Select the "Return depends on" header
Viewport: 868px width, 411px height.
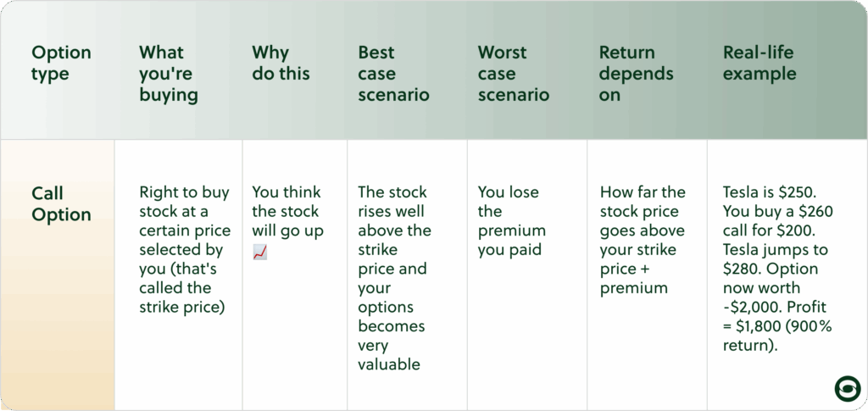pos(637,74)
